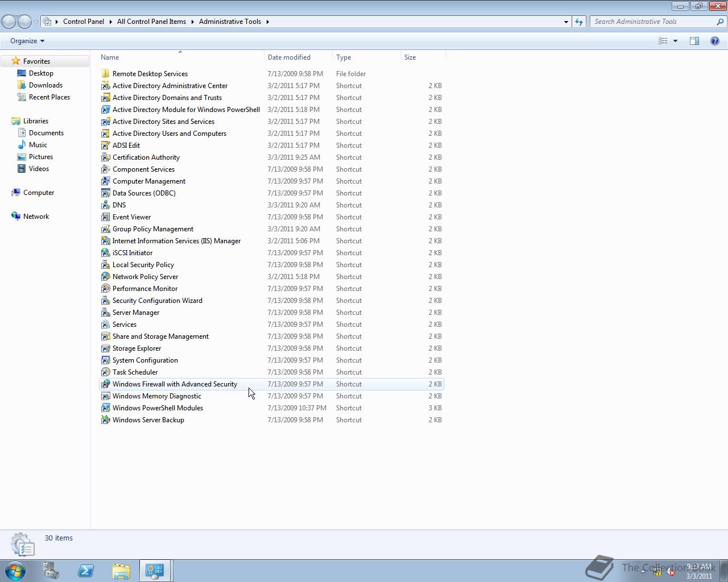This screenshot has width=728, height=582.
Task: Go to Control Panel breadcrumb
Action: (84, 22)
